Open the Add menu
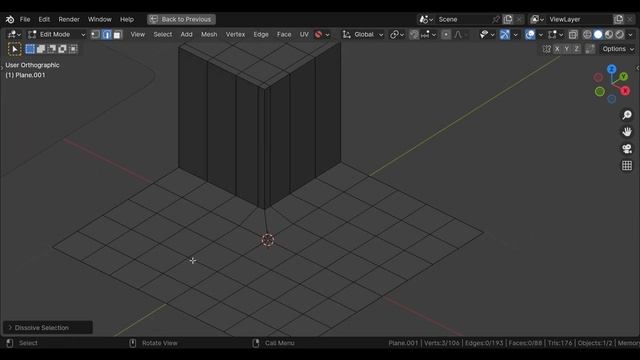This screenshot has height=360, width=640. (x=186, y=34)
